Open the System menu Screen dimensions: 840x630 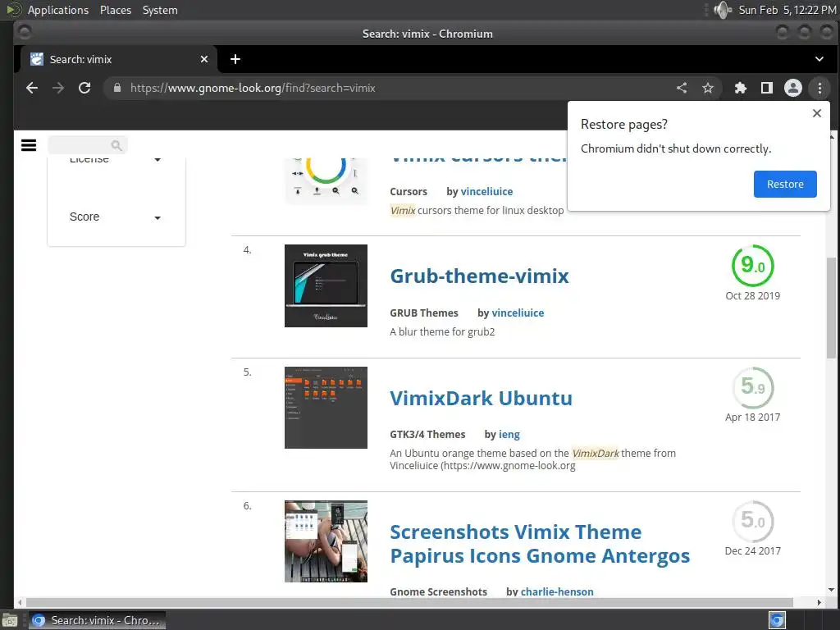tap(160, 10)
